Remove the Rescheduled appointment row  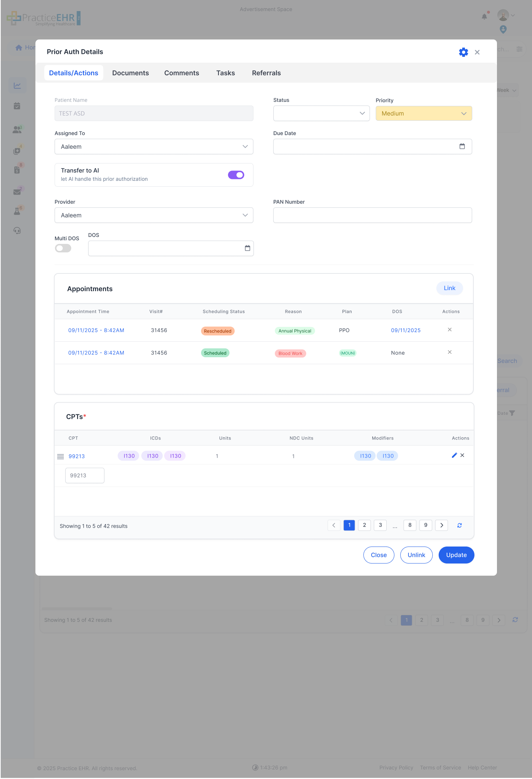(x=449, y=330)
